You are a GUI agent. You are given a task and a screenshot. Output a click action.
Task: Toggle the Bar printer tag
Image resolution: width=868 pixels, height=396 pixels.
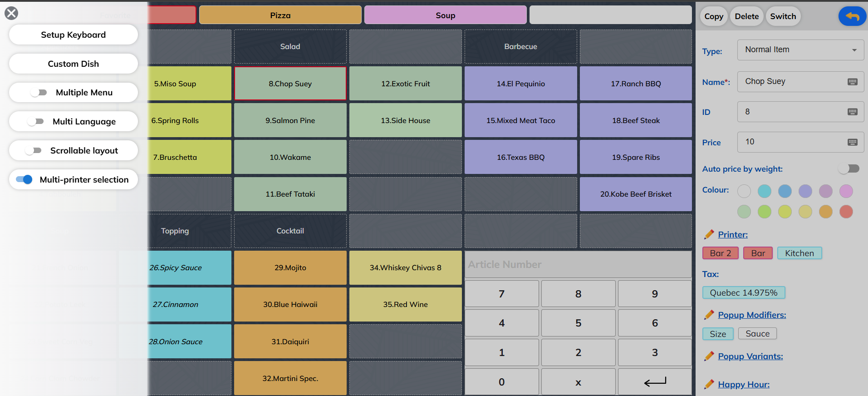(758, 253)
